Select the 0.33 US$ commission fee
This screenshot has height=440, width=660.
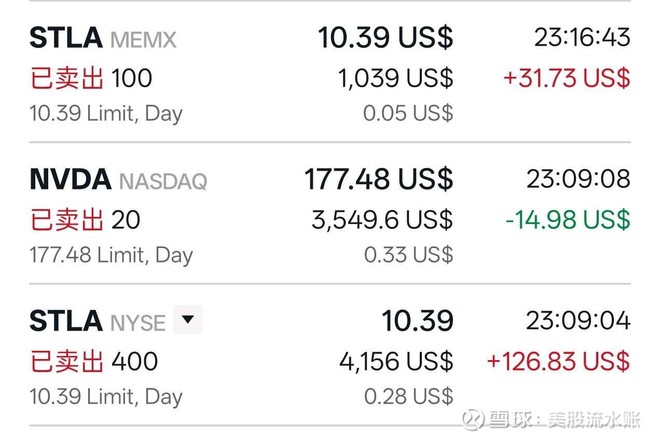click(407, 255)
